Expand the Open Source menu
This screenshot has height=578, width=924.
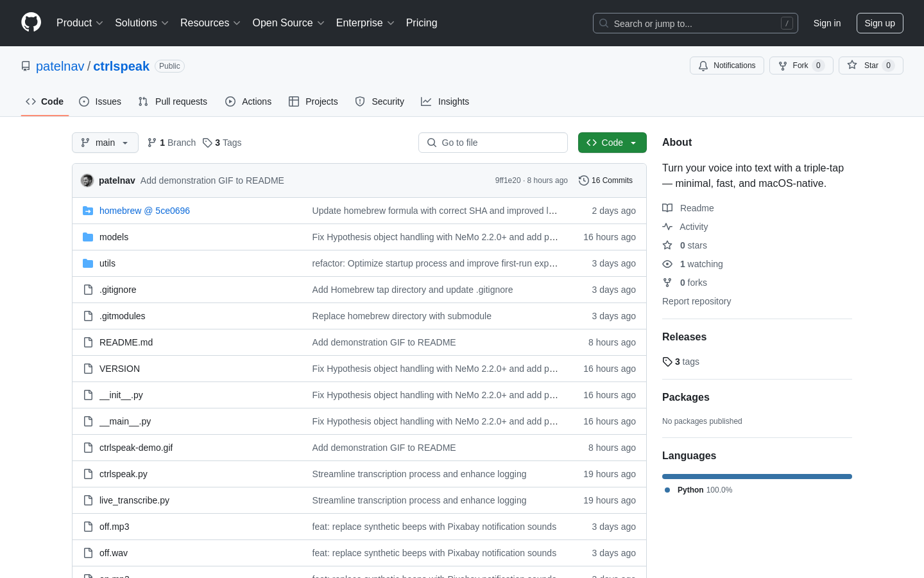point(289,23)
